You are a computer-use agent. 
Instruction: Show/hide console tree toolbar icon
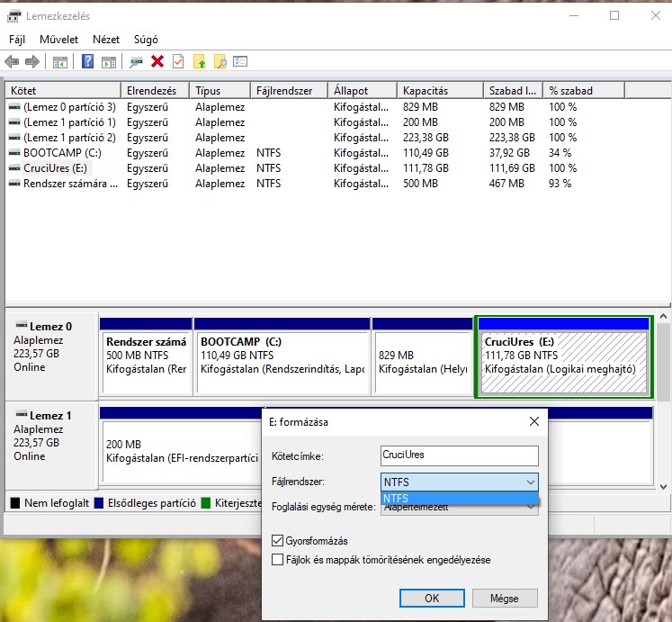[60, 62]
